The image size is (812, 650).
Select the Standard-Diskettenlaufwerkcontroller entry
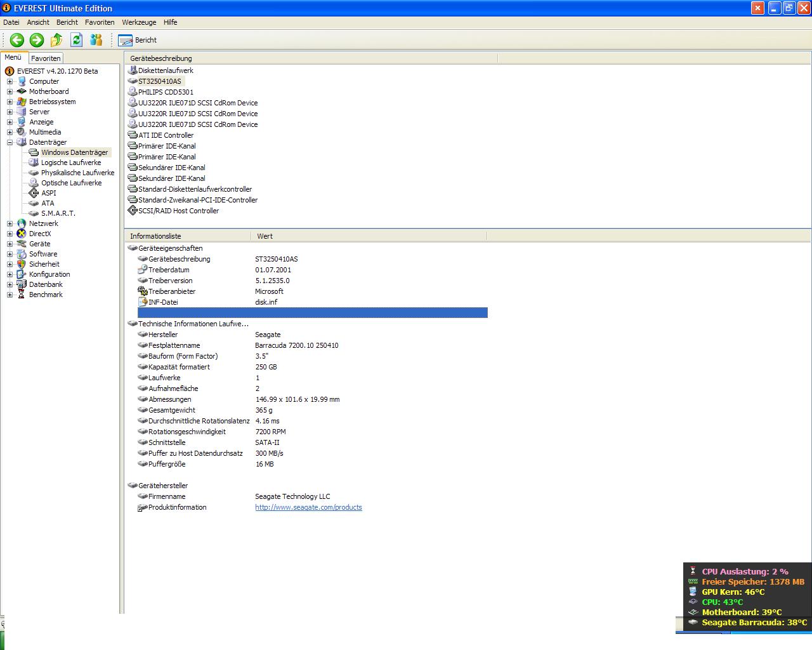point(195,189)
